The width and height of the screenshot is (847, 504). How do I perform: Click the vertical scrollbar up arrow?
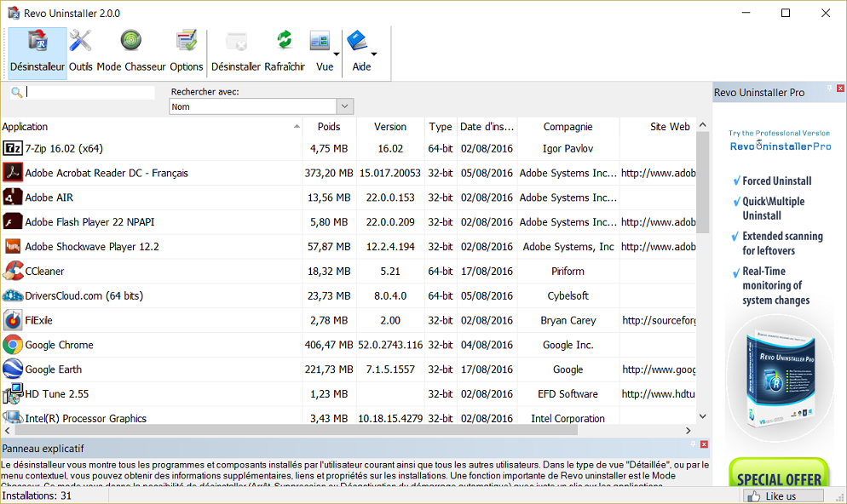click(703, 124)
